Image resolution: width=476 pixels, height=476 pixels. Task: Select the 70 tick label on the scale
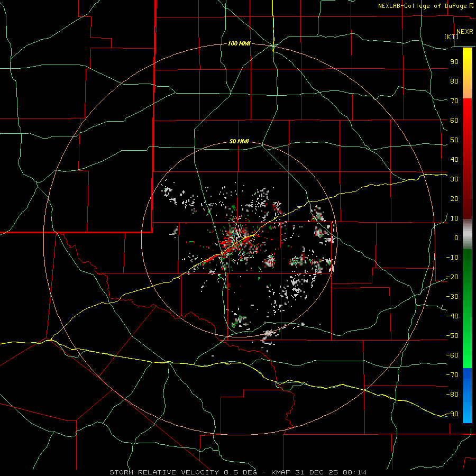pyautogui.click(x=454, y=101)
